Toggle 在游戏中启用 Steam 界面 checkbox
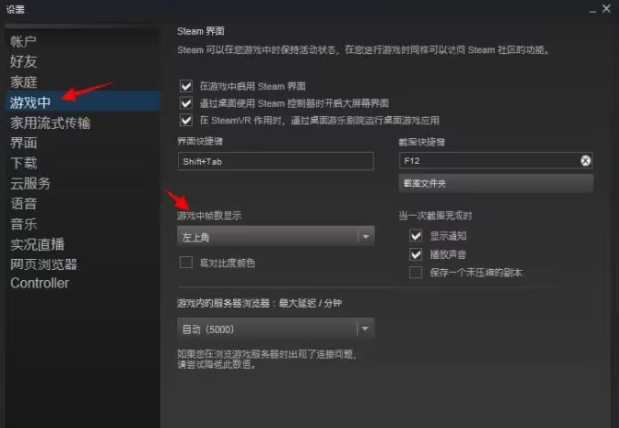The height and width of the screenshot is (428, 619). [186, 86]
